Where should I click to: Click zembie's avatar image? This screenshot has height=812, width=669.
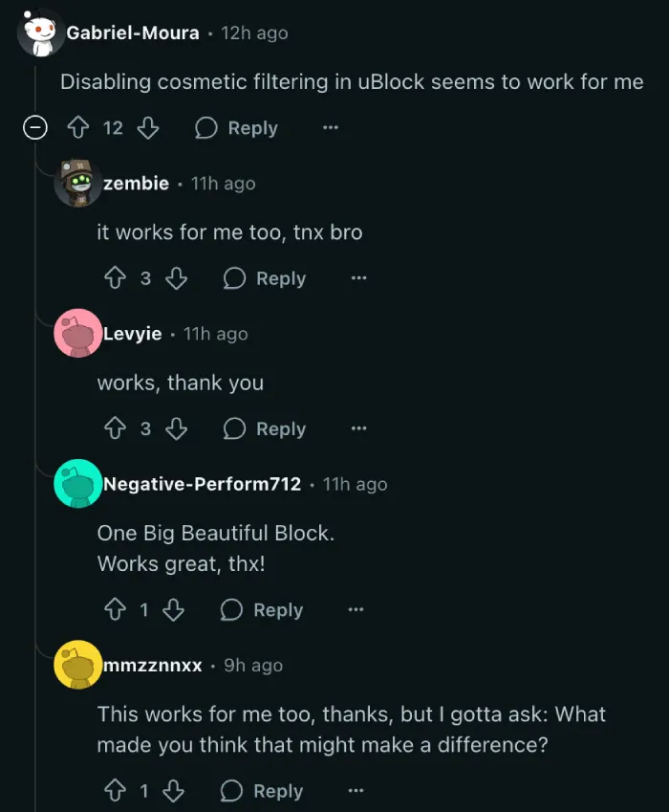tap(77, 183)
